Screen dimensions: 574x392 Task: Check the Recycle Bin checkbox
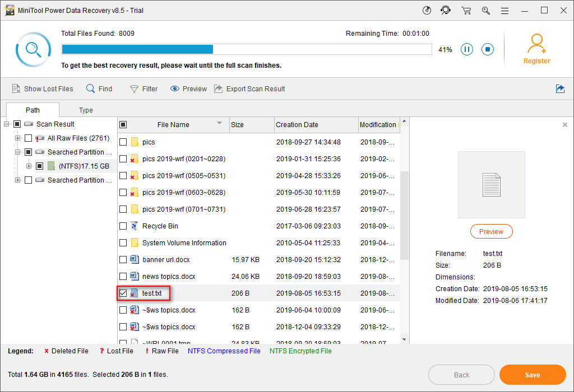(123, 226)
